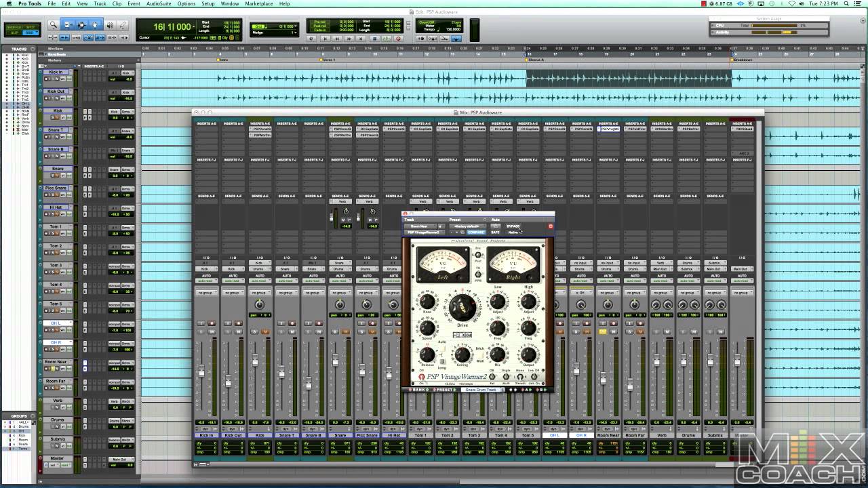Toggle the Brick Wall switch
Screen dimensions: 868x488
click(x=480, y=355)
